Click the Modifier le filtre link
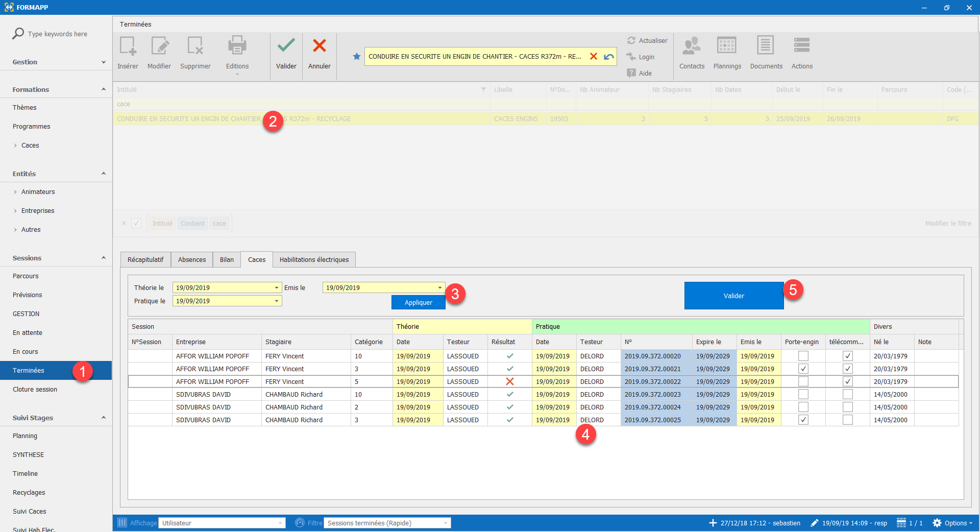This screenshot has height=532, width=980. 948,223
